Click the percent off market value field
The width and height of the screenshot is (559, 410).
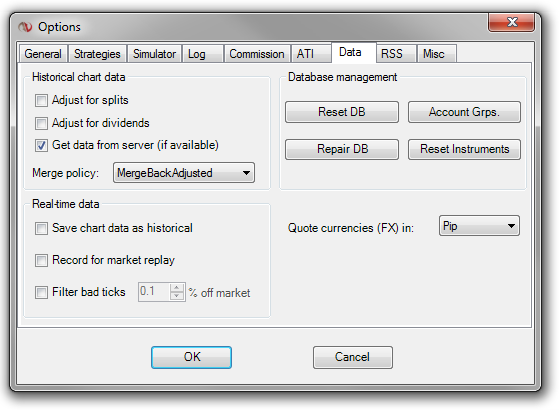(154, 292)
